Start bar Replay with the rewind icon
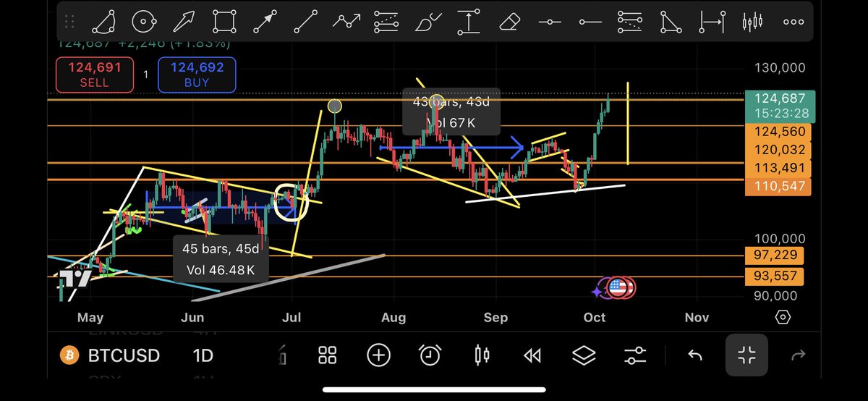The width and height of the screenshot is (868, 401). coord(532,355)
